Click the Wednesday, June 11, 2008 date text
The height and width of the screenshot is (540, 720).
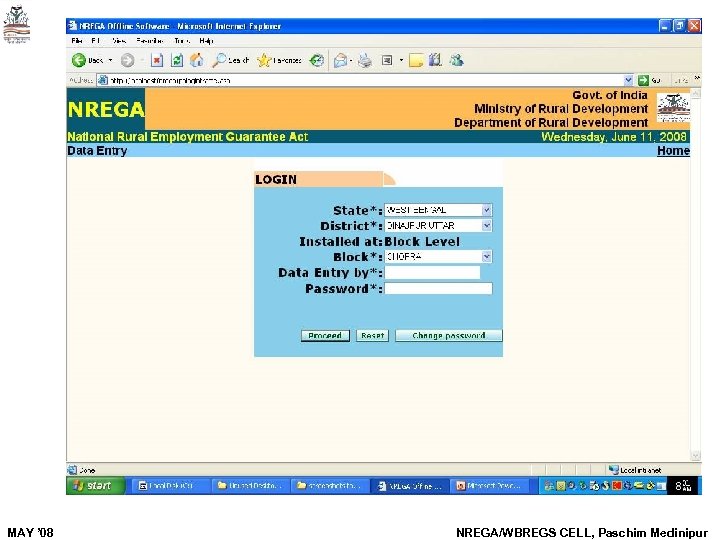[x=613, y=137]
